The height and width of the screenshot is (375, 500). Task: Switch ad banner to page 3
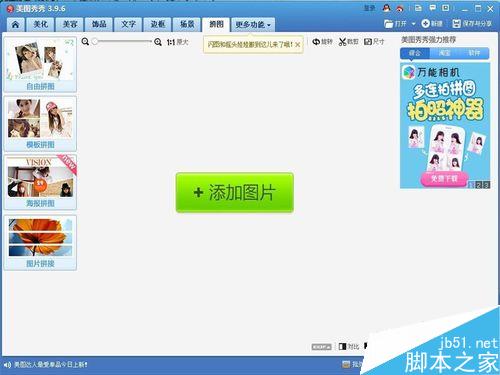[486, 185]
